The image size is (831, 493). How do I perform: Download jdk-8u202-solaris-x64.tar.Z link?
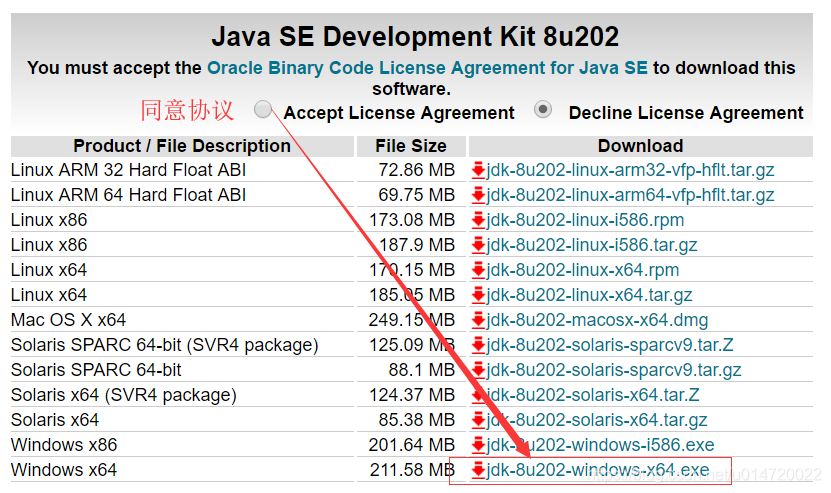click(x=593, y=395)
